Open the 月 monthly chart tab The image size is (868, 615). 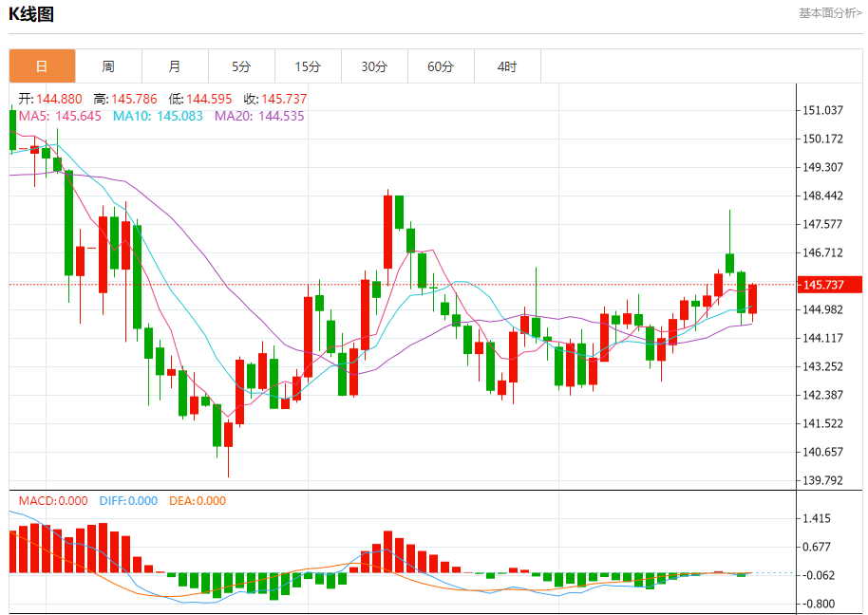click(175, 66)
